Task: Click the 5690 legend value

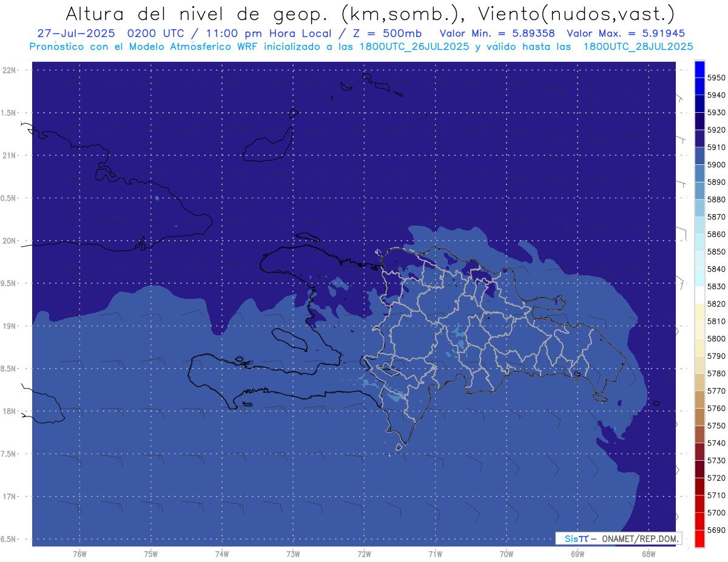Action: [x=716, y=530]
